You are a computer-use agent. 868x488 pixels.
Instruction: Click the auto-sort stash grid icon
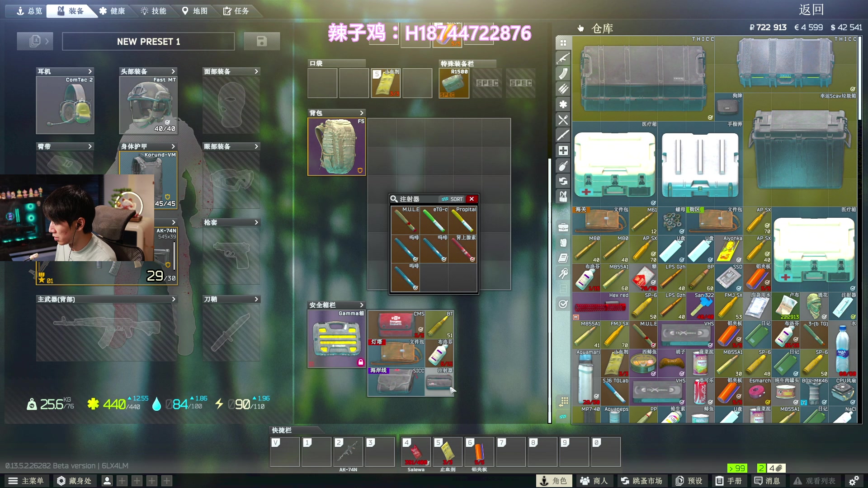(x=563, y=401)
